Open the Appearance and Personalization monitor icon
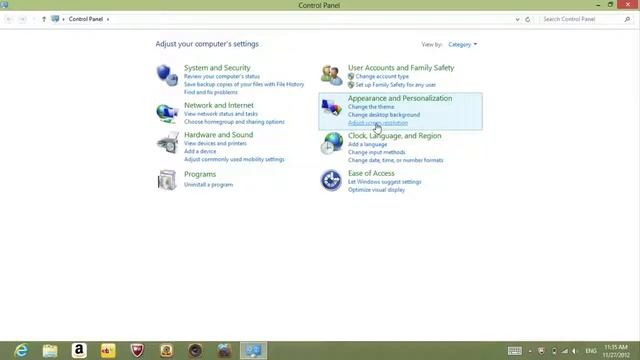The width and height of the screenshot is (640, 360). (331, 108)
